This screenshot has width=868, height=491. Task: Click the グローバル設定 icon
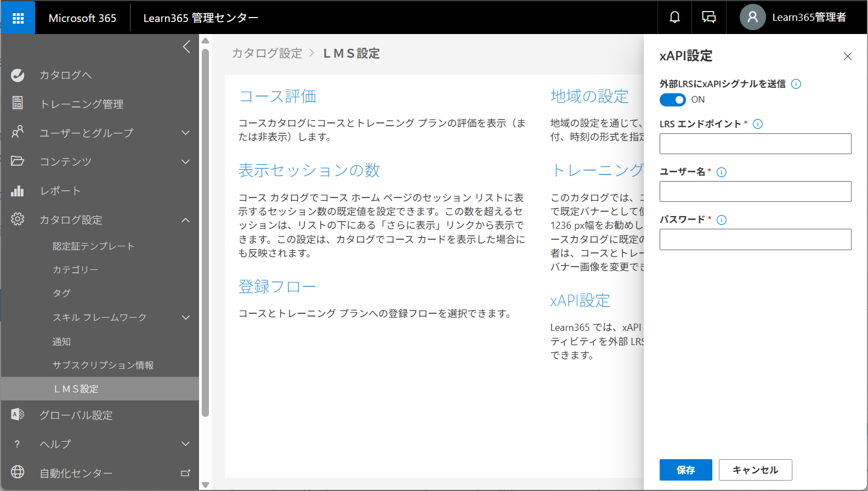[x=18, y=415]
